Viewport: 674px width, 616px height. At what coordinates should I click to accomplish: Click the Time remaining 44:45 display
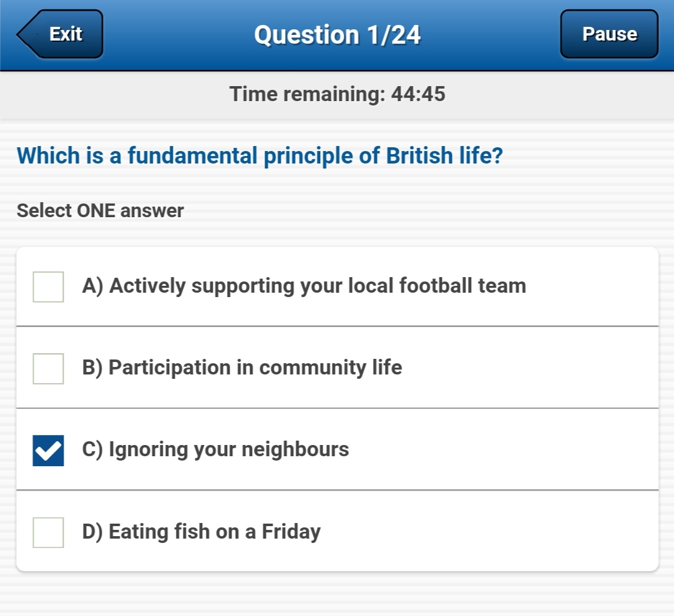click(x=337, y=94)
